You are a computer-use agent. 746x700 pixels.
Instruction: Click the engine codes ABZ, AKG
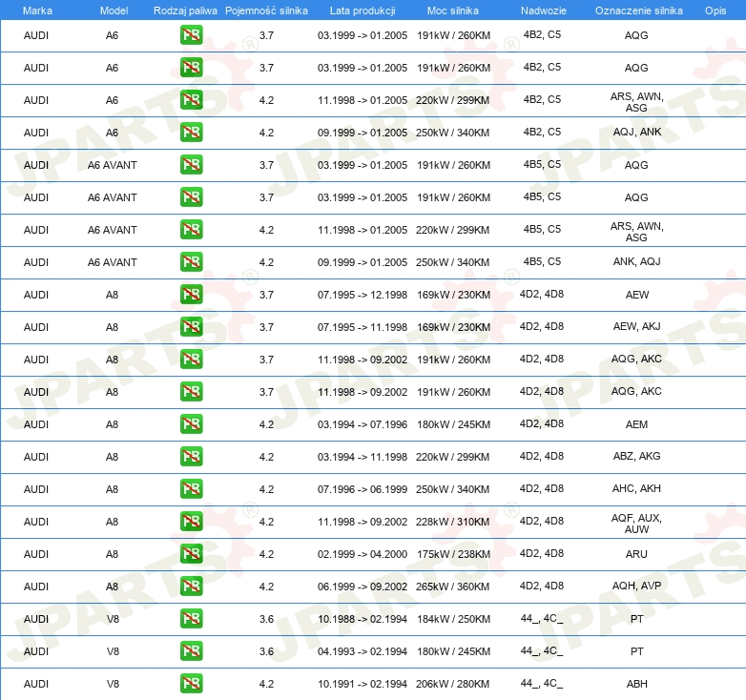[x=636, y=456]
